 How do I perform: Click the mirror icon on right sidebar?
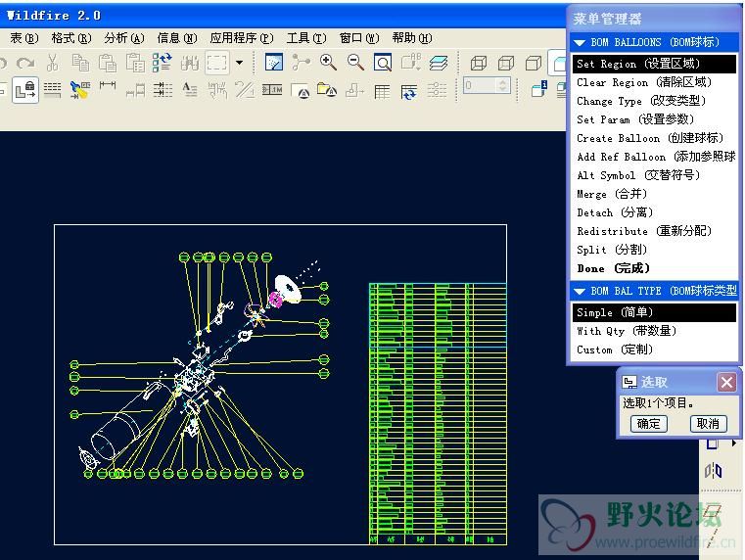[x=713, y=471]
